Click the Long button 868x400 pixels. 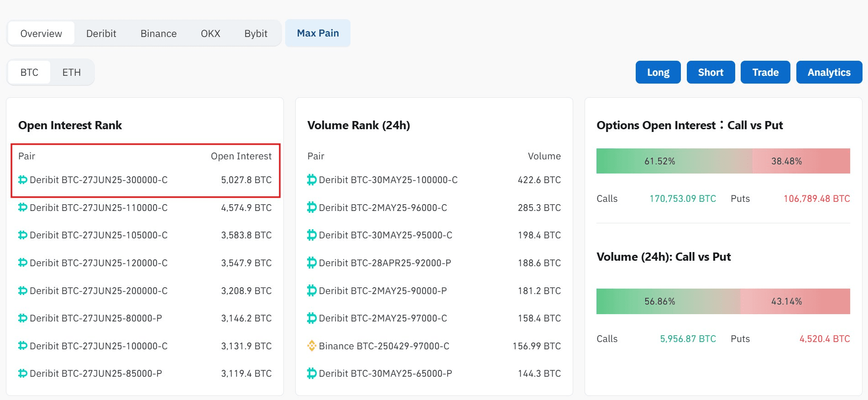[x=658, y=73]
